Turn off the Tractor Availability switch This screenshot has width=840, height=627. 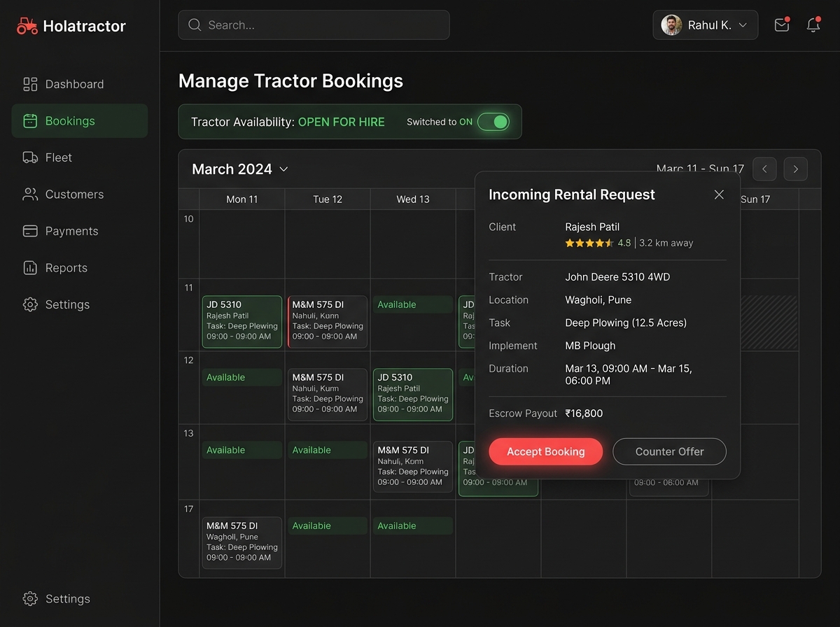[493, 122]
